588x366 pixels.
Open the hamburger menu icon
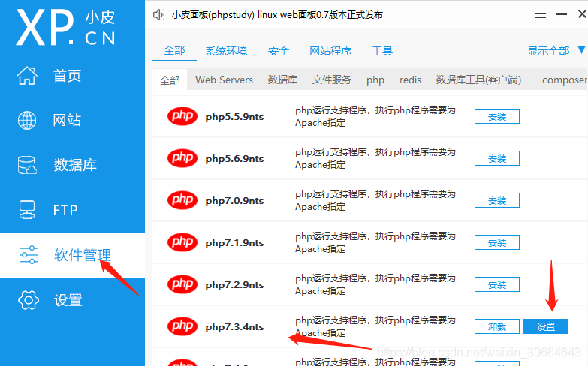541,14
